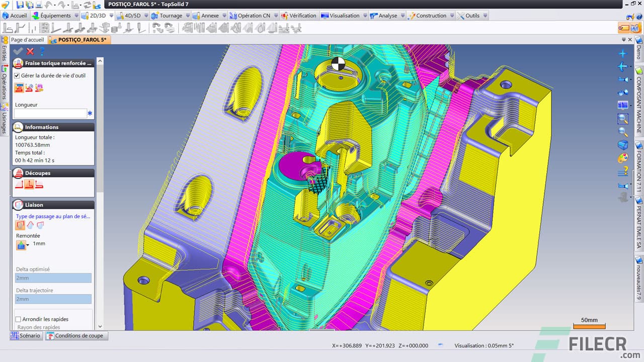Select the first passage type icon under Liaison
Image resolution: width=644 pixels, height=362 pixels.
(20, 225)
